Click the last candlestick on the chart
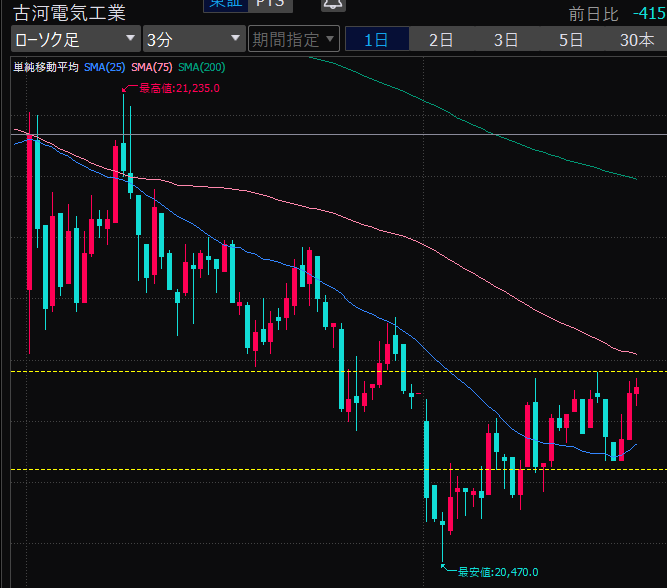 pos(637,390)
